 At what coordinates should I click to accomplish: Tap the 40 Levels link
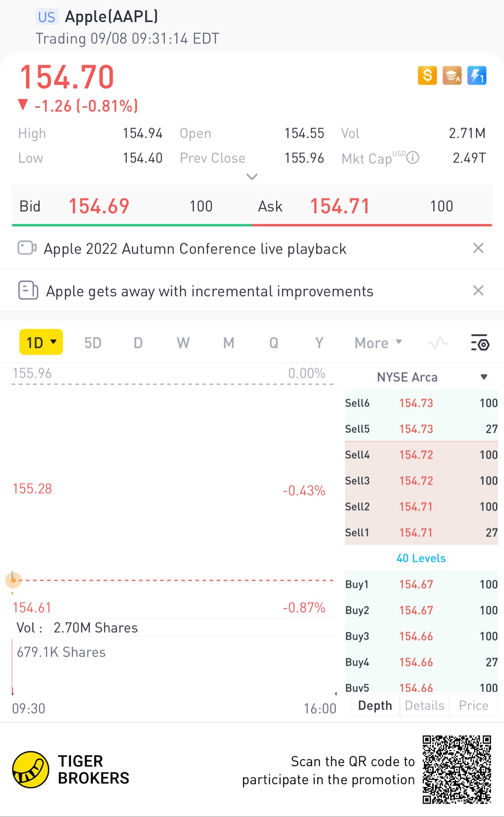[x=421, y=558]
